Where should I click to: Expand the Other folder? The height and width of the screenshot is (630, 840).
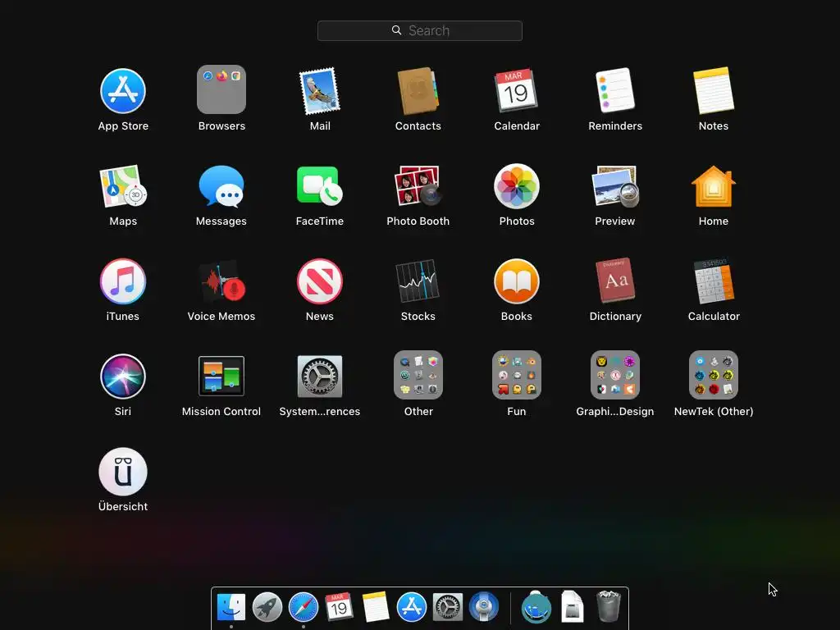click(418, 375)
